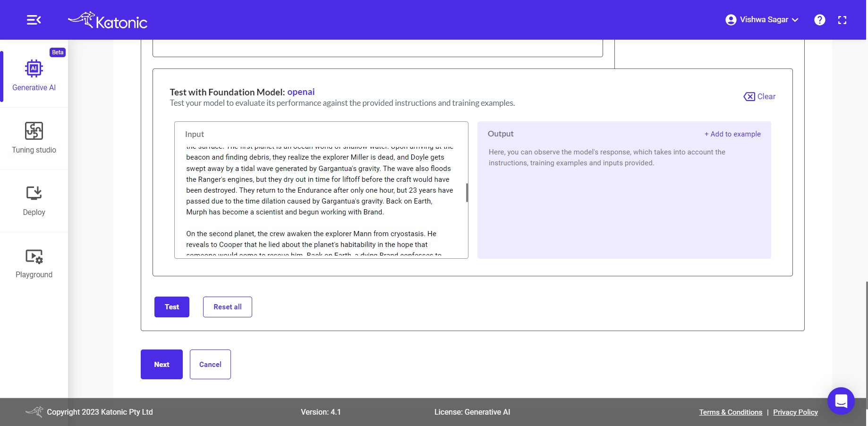Click the Output heading
The width and height of the screenshot is (868, 426).
coord(501,134)
